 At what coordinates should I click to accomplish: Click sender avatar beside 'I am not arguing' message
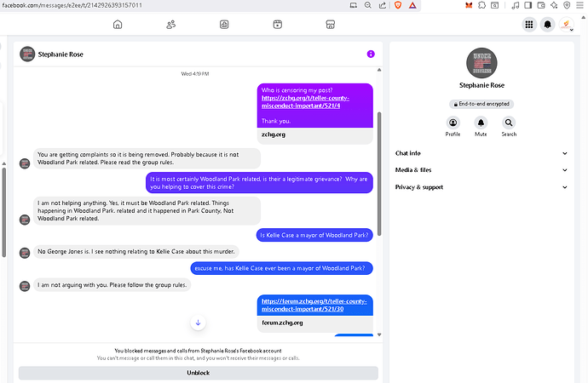click(25, 286)
